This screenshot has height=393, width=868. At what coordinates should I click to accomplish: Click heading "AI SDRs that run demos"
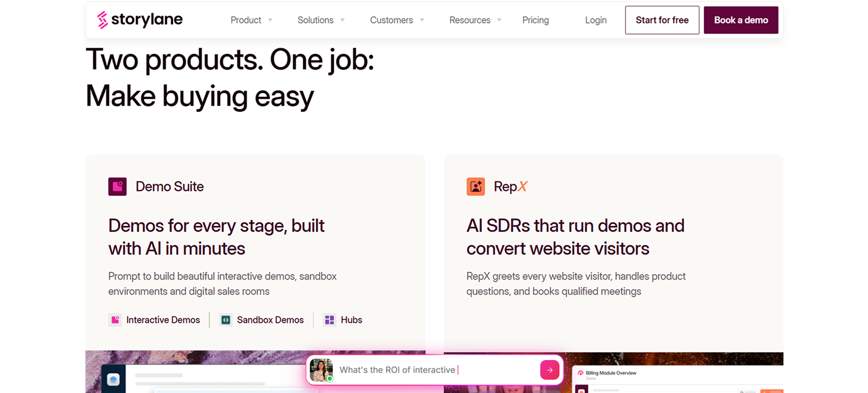575,237
